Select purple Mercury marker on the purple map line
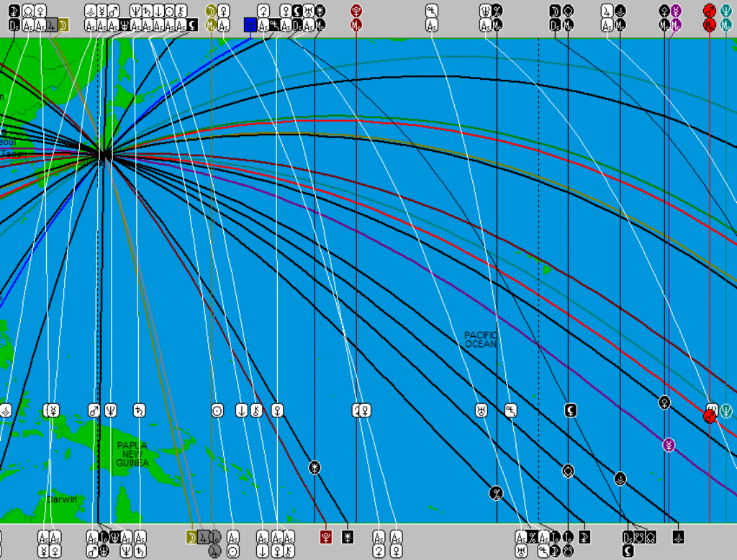This screenshot has height=560, width=737. tap(669, 445)
